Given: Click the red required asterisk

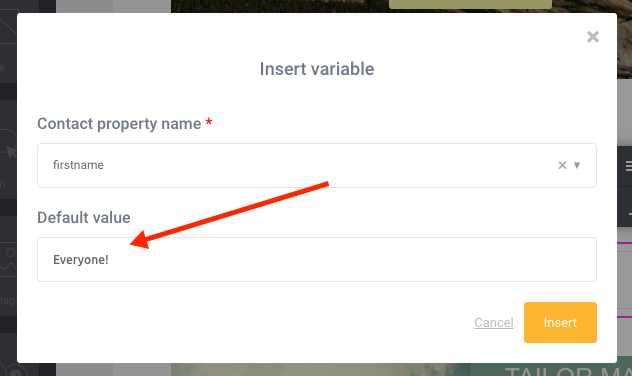Looking at the screenshot, I should point(209,122).
